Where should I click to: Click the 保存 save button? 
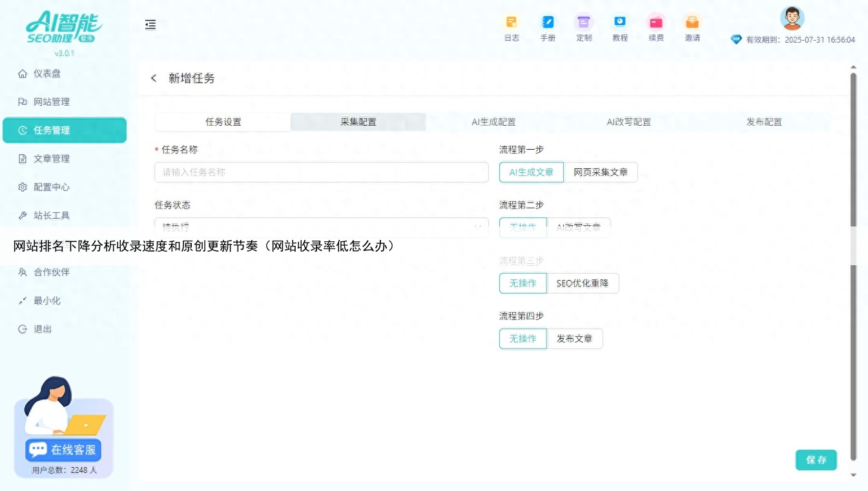(x=816, y=460)
